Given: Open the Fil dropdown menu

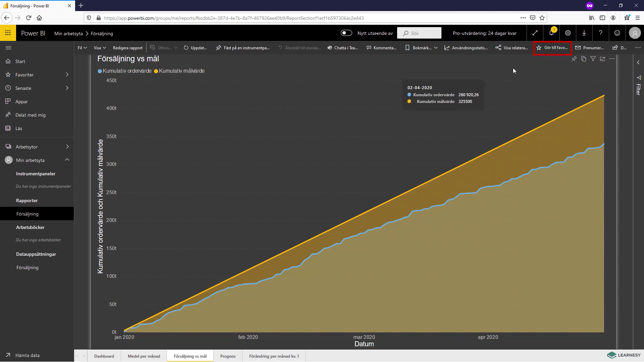Looking at the screenshot, I should point(82,48).
